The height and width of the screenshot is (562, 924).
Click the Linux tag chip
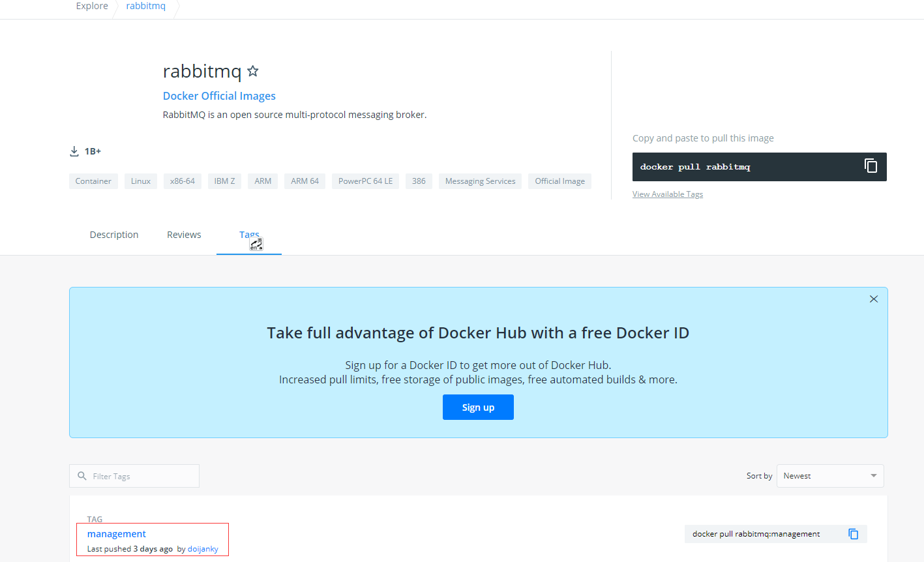(x=141, y=181)
